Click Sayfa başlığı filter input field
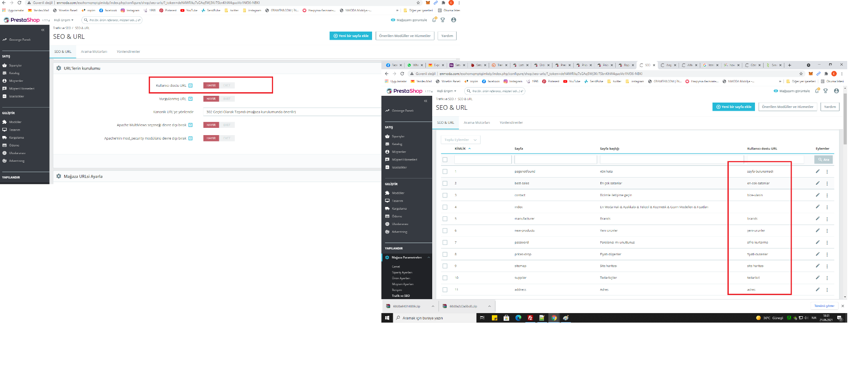Viewport: 868px width, 375px height. click(x=671, y=159)
